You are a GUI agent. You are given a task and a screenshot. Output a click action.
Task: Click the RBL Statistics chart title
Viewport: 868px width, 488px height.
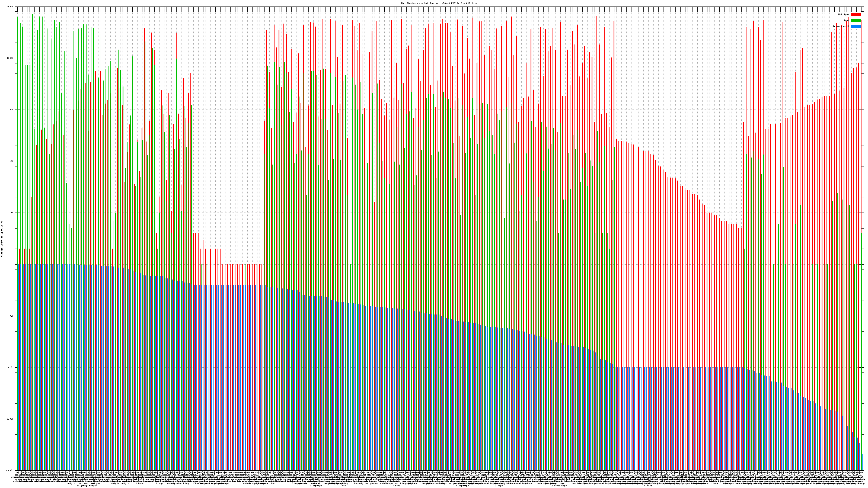pyautogui.click(x=439, y=3)
